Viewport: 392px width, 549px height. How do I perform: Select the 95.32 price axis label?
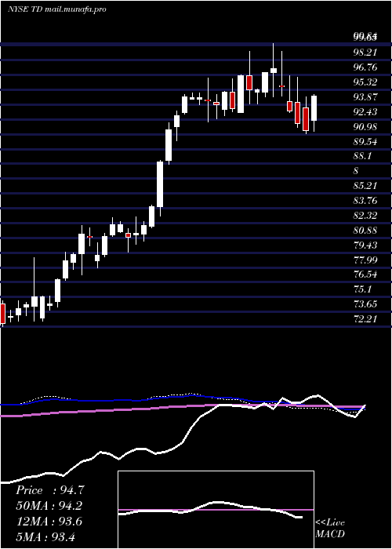click(x=366, y=82)
